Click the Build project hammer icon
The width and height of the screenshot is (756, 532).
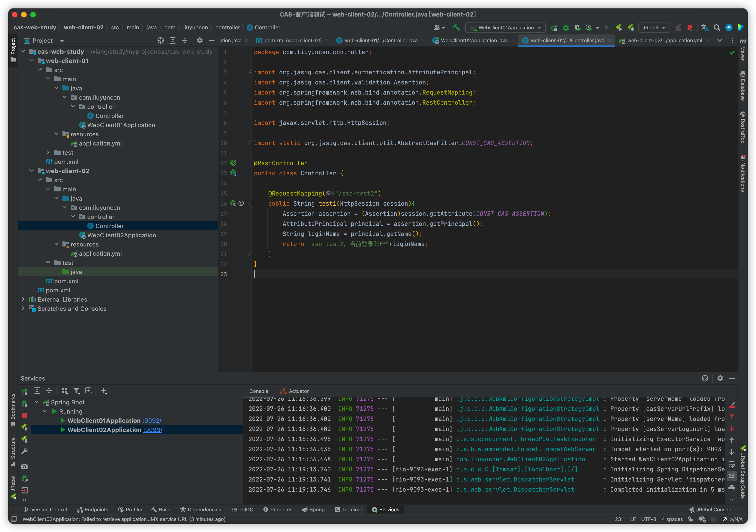[x=456, y=28]
